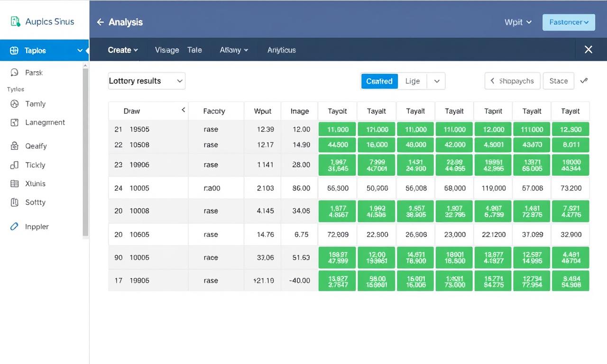Open Lanegment from the sidebar icon
Image resolution: width=607 pixels, height=364 pixels.
(14, 122)
